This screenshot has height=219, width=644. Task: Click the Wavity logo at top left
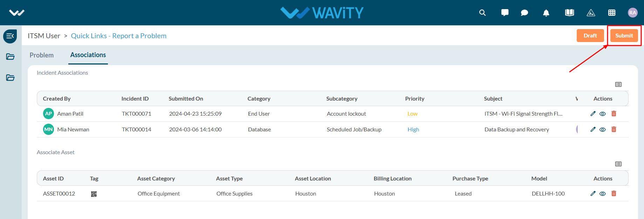17,13
